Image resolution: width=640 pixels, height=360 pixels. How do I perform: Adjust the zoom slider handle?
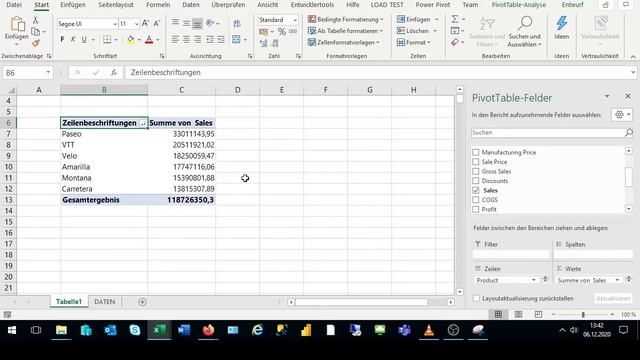tap(583, 315)
